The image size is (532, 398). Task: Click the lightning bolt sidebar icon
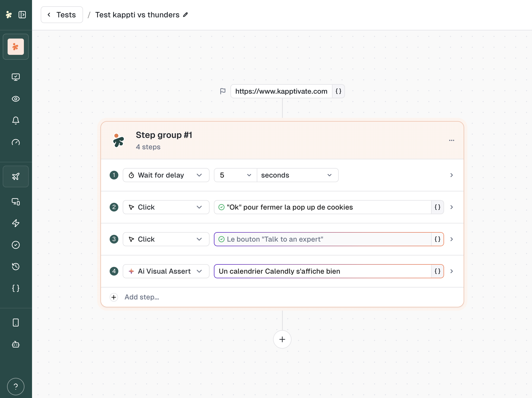16,223
